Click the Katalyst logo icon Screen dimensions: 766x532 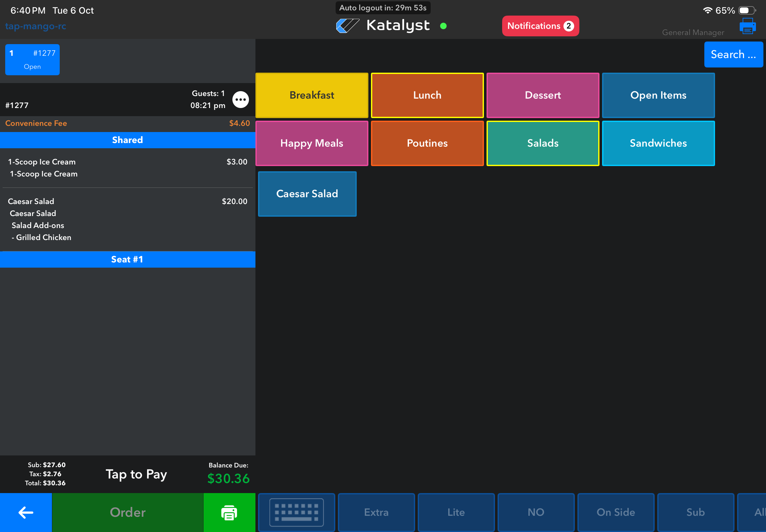pos(348,26)
